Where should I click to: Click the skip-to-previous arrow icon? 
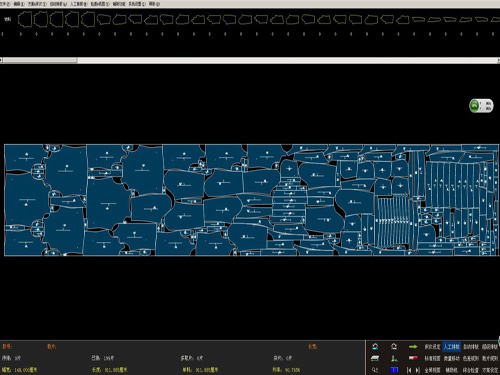coord(409,370)
